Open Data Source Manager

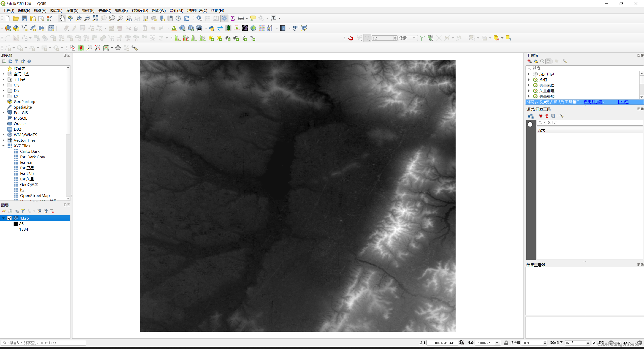click(x=8, y=28)
